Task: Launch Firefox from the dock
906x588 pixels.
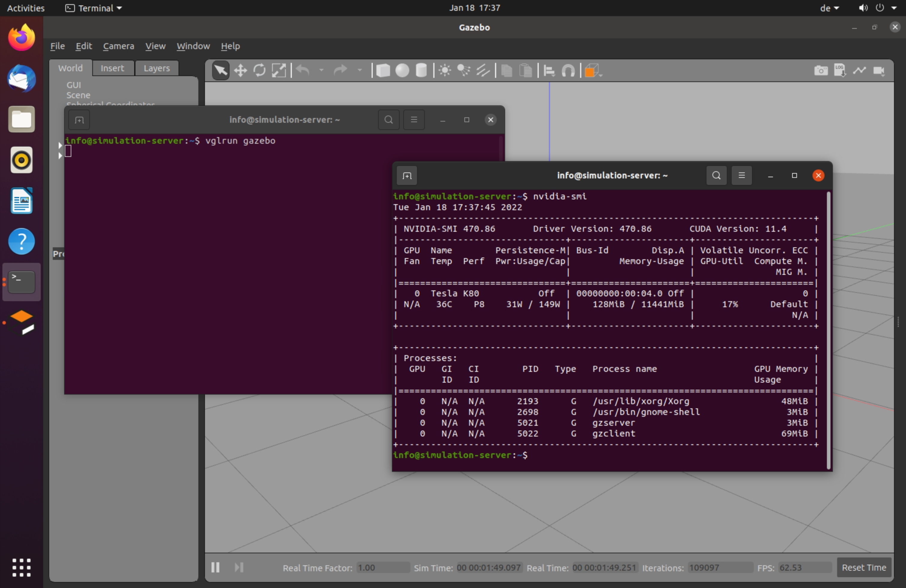Action: pos(22,38)
